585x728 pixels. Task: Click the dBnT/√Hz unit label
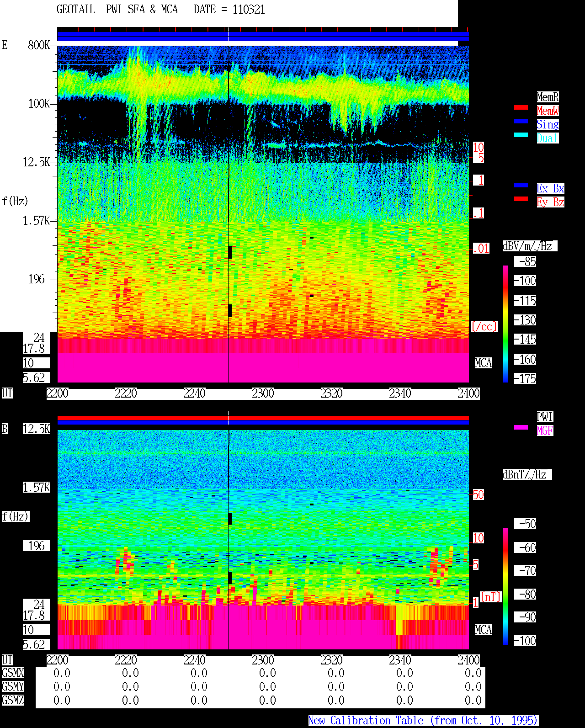pyautogui.click(x=527, y=474)
